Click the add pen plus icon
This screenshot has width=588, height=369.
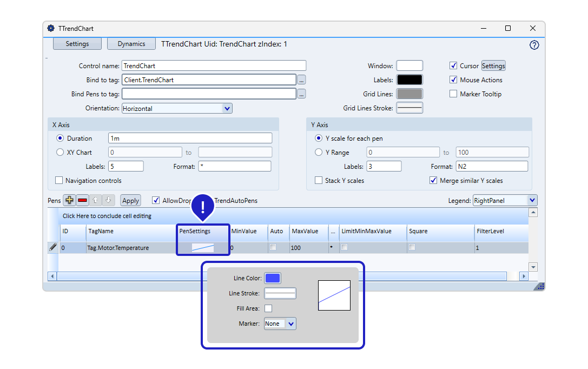(69, 200)
